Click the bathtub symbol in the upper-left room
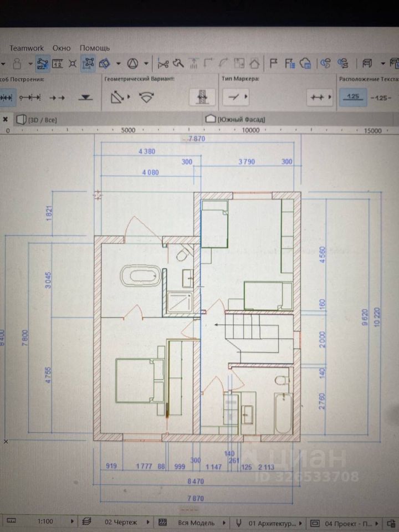Image resolution: width=399 pixels, height=532 pixels. (x=140, y=276)
